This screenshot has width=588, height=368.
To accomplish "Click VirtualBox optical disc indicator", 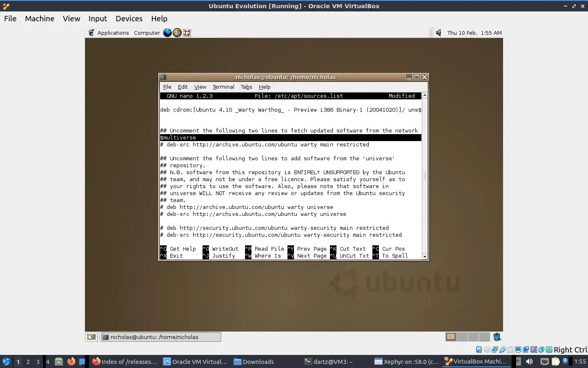I will 487,350.
